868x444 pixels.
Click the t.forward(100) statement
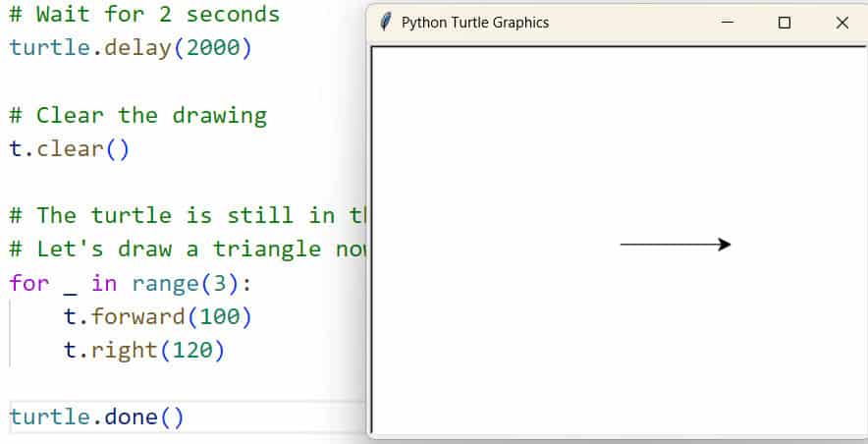158,316
